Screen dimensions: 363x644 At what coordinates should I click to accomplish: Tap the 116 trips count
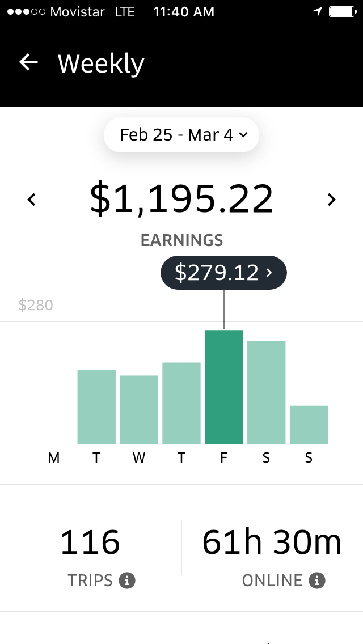[90, 543]
